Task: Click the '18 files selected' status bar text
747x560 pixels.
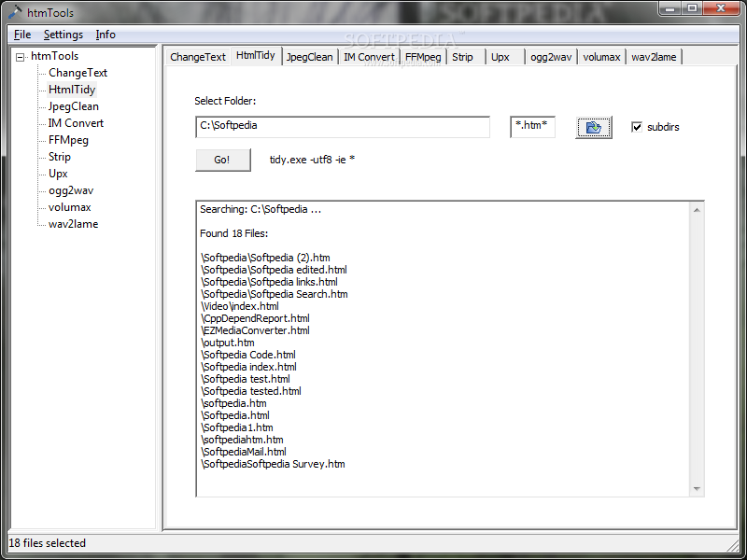Action: tap(48, 543)
